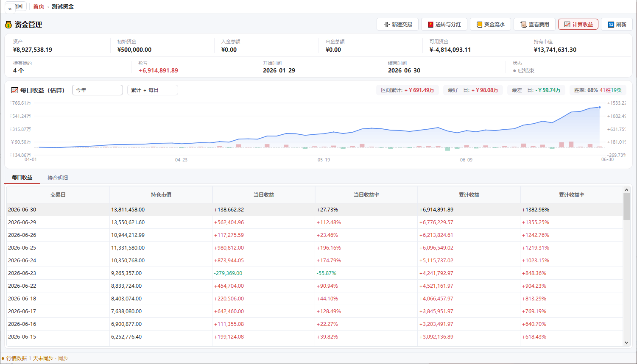Image resolution: width=637 pixels, height=364 pixels.
Task: Click the money bag icon beside 资金管理
Action: [x=8, y=25]
